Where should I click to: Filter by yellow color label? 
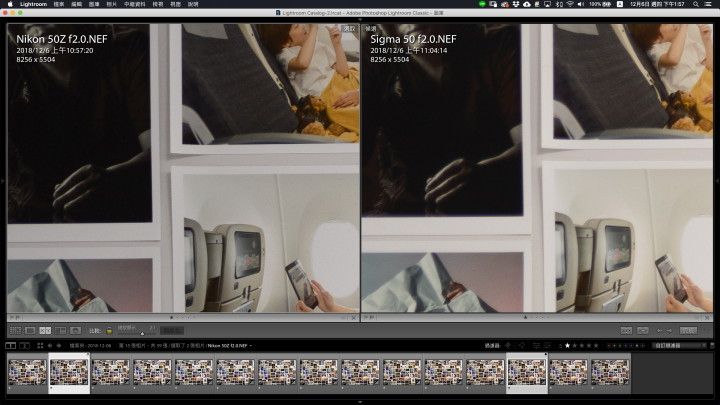[x=614, y=346]
